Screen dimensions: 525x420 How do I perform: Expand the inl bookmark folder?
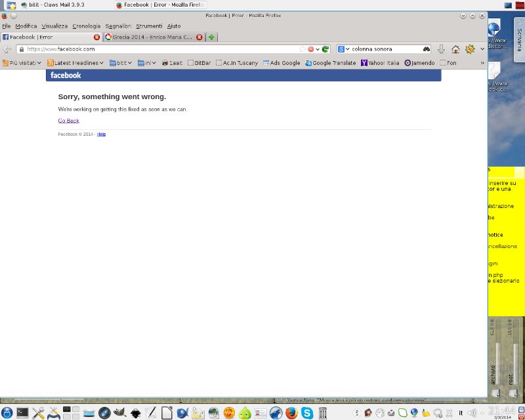146,63
